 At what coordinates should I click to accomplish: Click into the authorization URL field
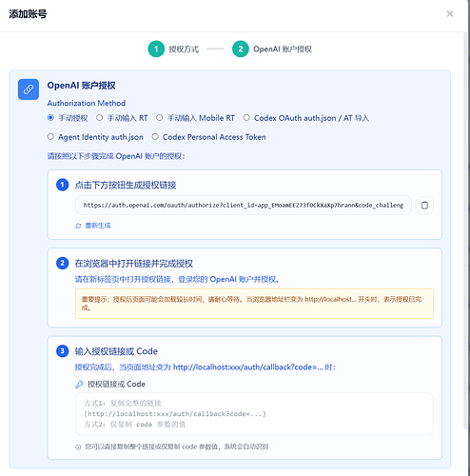tap(244, 206)
